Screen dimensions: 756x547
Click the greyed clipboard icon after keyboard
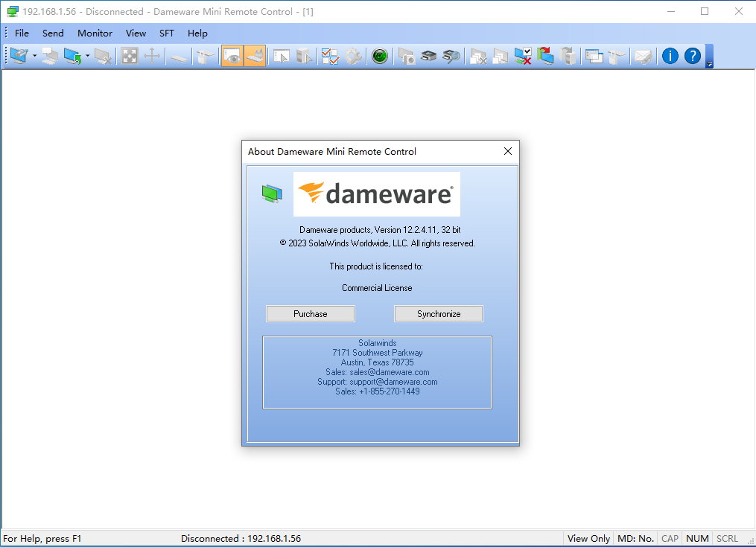pos(206,56)
